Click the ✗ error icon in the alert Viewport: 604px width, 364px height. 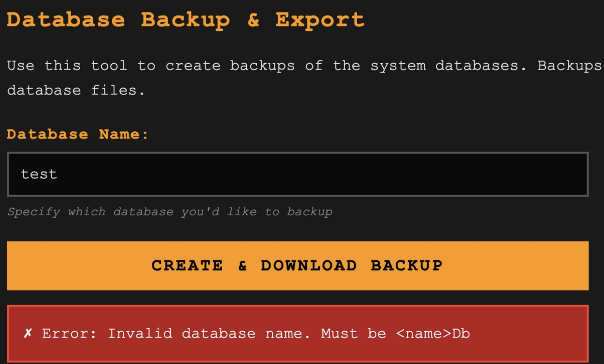tap(28, 334)
